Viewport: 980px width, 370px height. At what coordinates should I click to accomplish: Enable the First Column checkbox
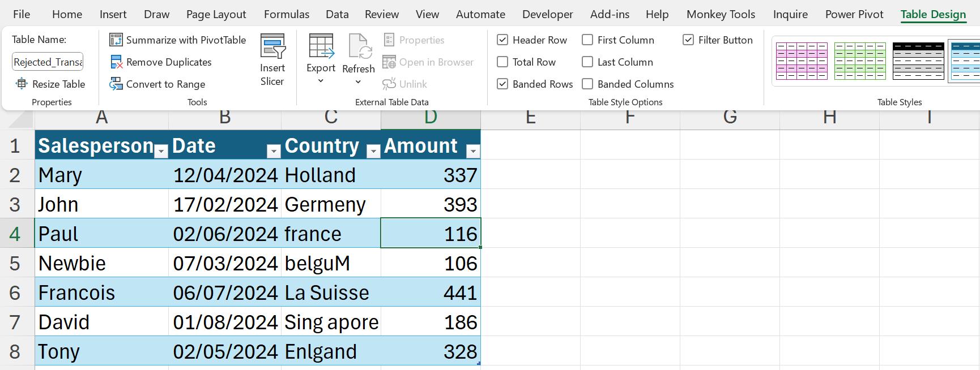(x=587, y=40)
